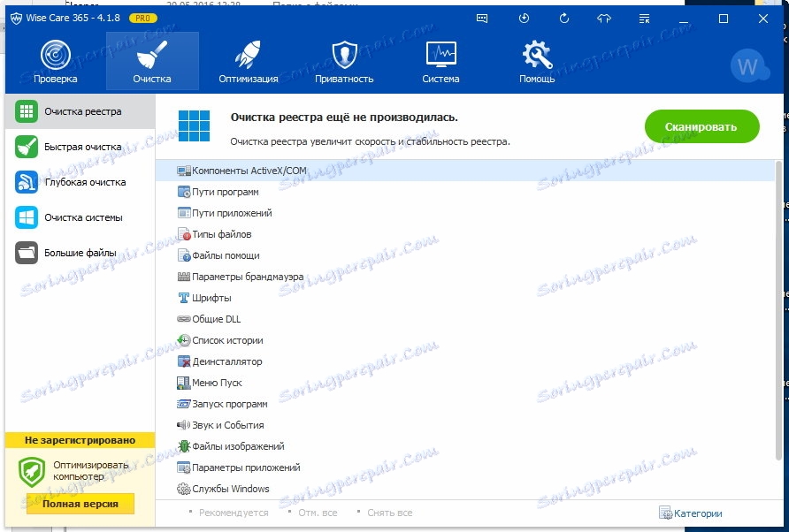Screen dimensions: 789x532
Task: Click the PRO badge
Action: tap(143, 18)
